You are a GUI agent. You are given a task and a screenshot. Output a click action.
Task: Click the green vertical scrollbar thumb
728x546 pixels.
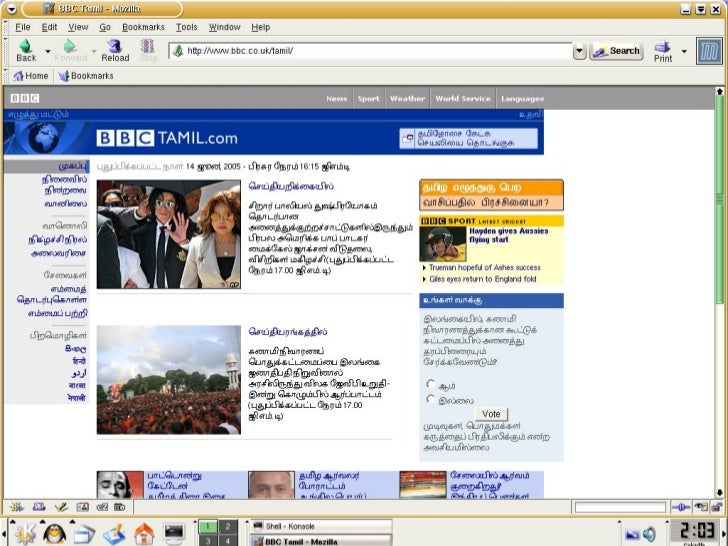pos(719,200)
